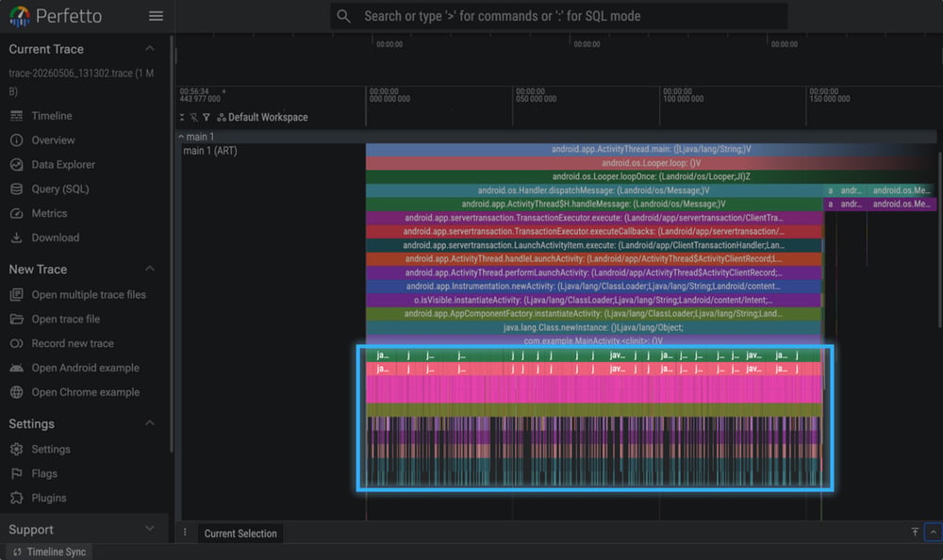Select the Looper.loopOnce slice
This screenshot has width=943, height=560.
[x=651, y=177]
